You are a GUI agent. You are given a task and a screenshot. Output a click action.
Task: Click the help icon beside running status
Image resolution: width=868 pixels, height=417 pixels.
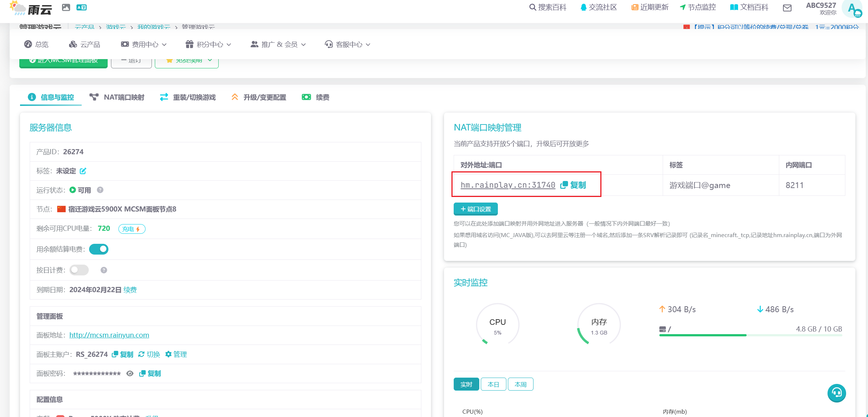coord(100,190)
